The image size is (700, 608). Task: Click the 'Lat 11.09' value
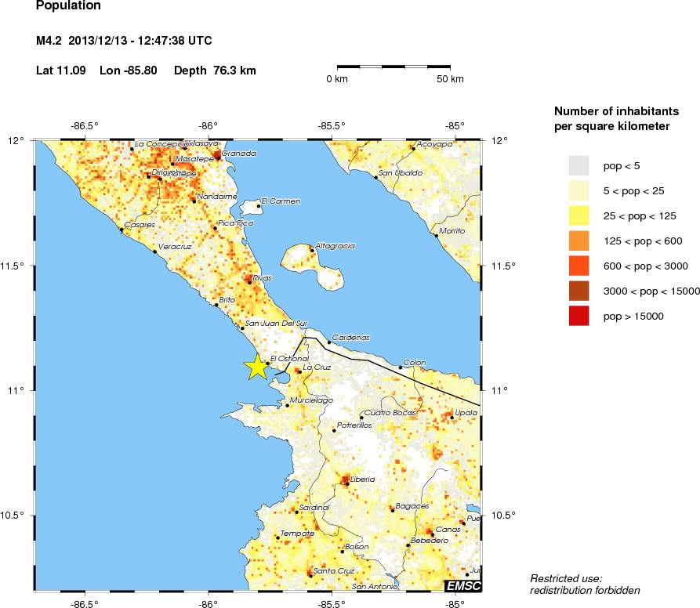[x=60, y=71]
